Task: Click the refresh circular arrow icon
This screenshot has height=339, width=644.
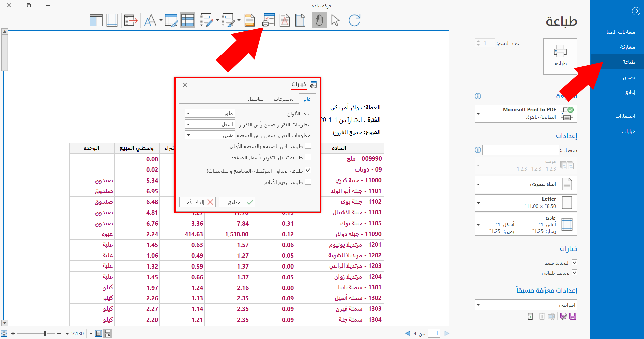Action: (x=354, y=20)
